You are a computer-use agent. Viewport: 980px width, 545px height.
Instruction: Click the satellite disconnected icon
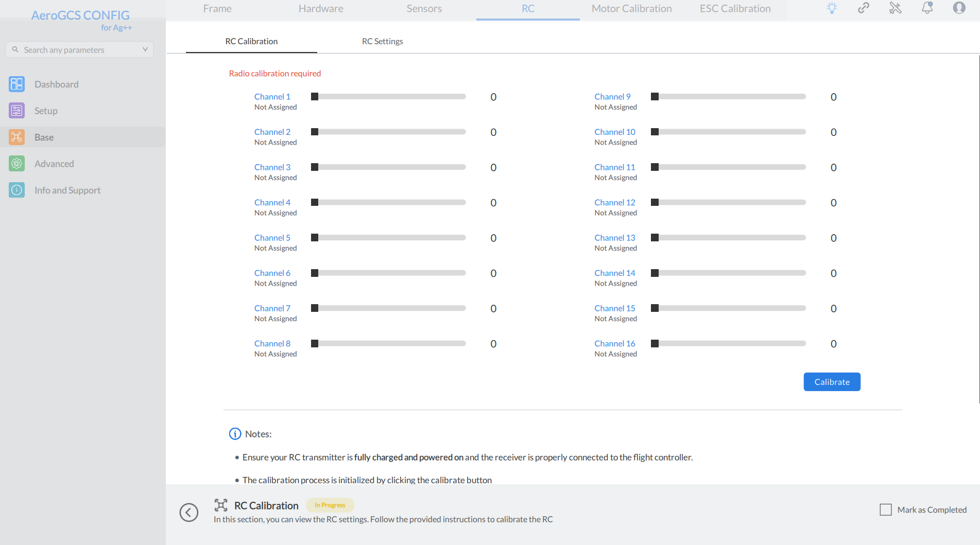pyautogui.click(x=896, y=8)
